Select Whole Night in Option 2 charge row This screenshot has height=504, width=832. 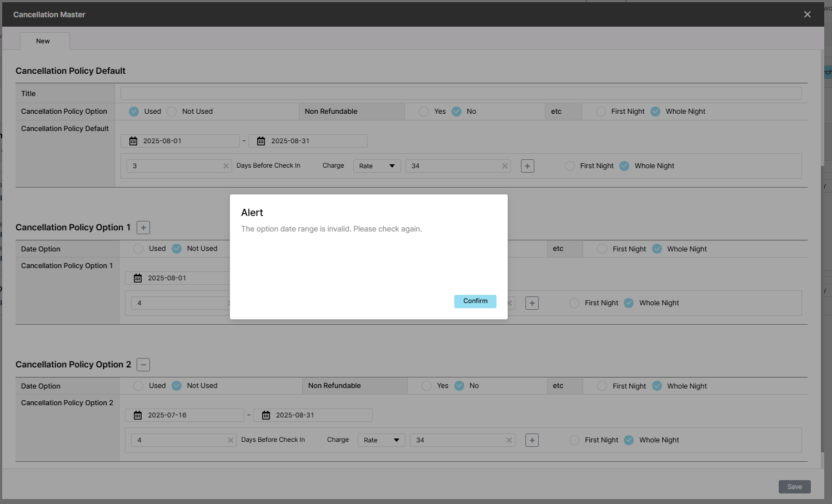point(629,440)
